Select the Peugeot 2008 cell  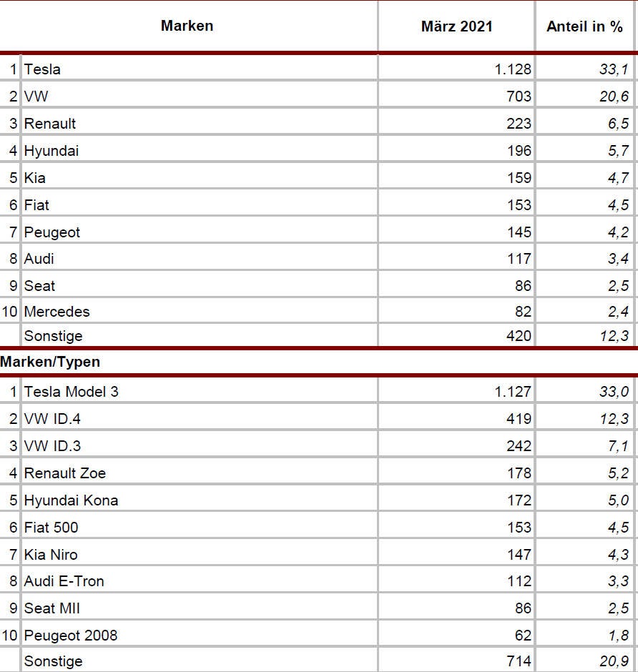71,635
